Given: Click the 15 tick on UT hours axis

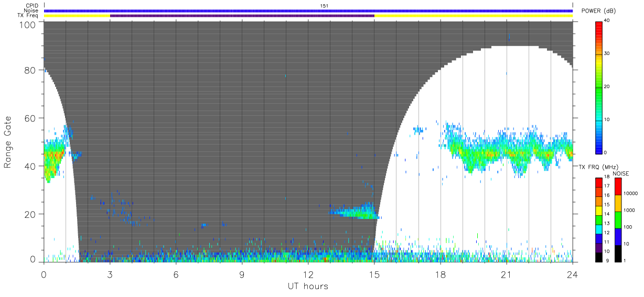Looking at the screenshot, I should [x=374, y=273].
